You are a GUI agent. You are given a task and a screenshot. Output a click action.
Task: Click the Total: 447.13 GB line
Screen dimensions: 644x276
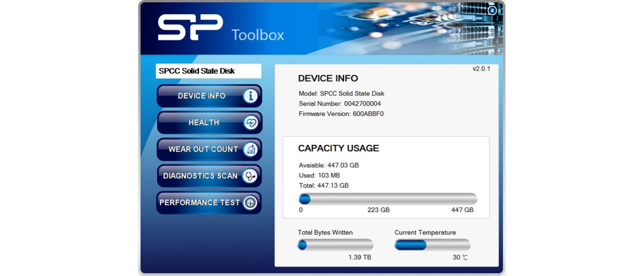[323, 185]
